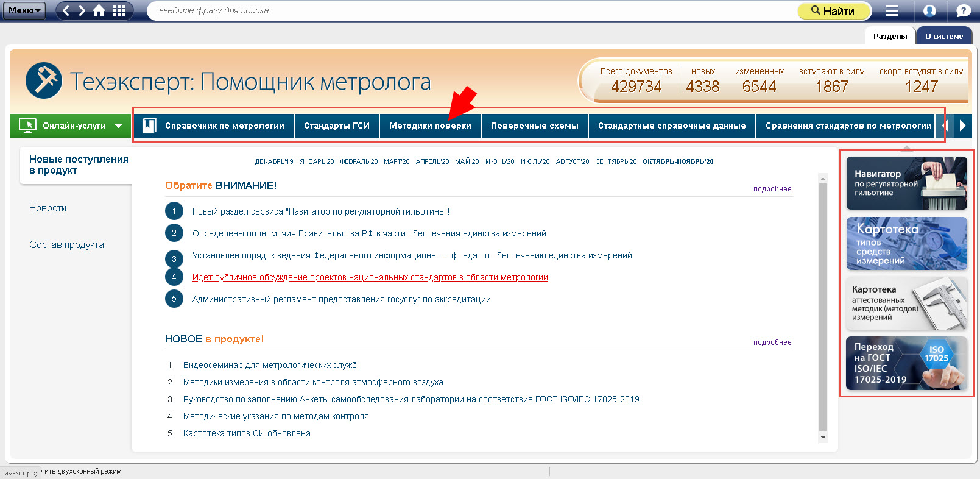
Task: Open the help question mark icon
Action: [964, 10]
